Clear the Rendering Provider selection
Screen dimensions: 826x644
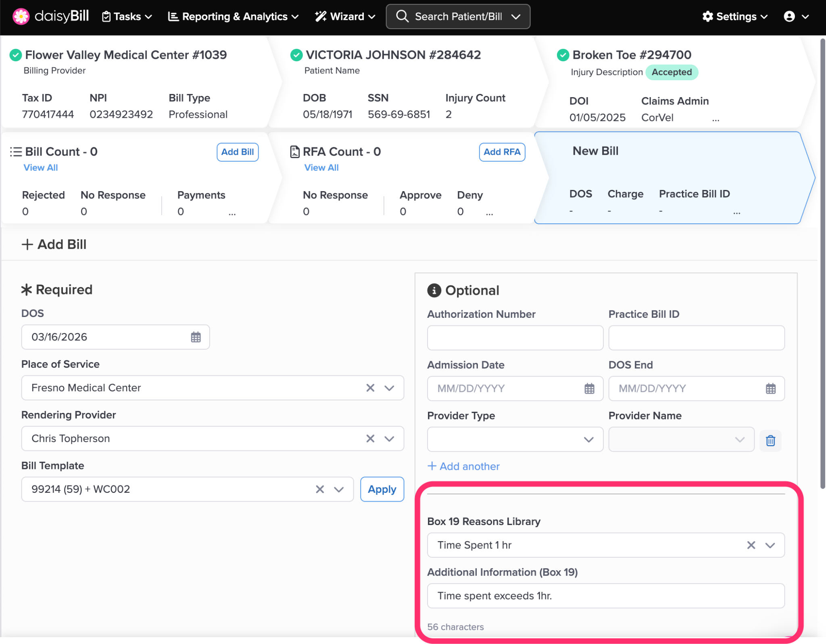tap(370, 439)
